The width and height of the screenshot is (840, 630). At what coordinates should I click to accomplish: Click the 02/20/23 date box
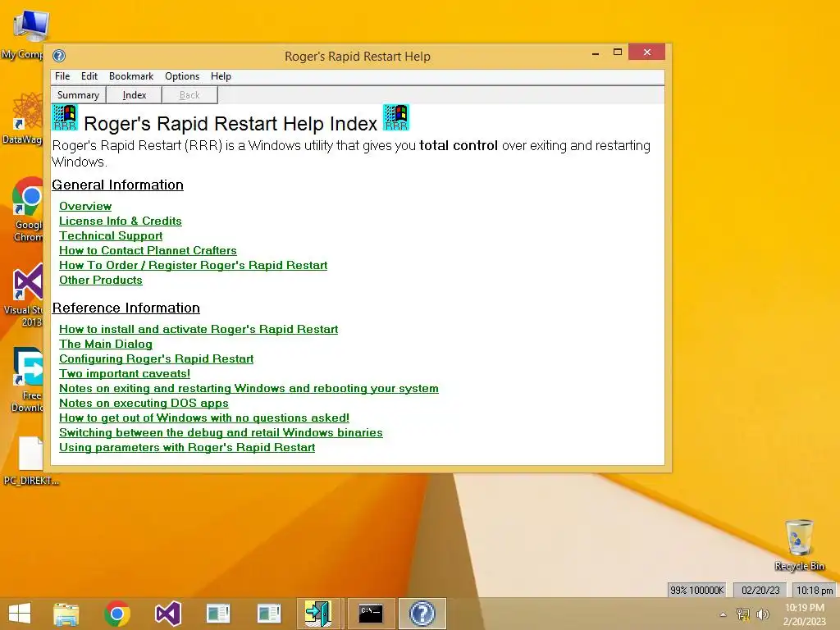[760, 590]
